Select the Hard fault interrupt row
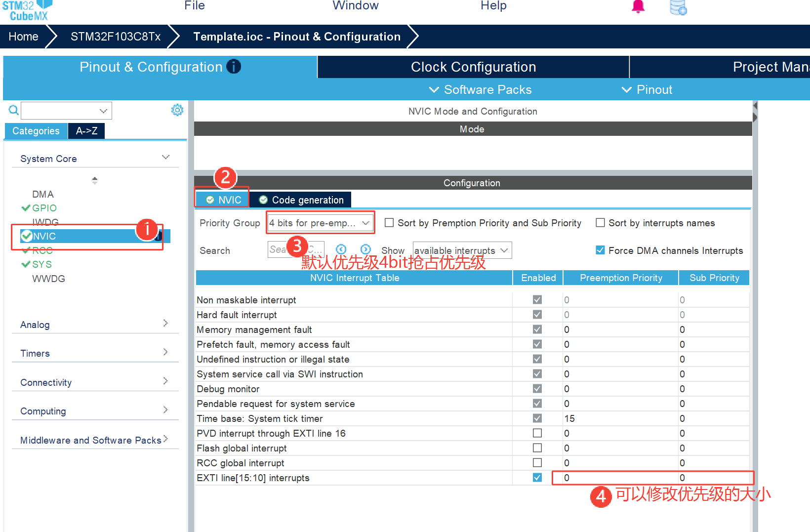Image resolution: width=810 pixels, height=532 pixels. coord(473,315)
